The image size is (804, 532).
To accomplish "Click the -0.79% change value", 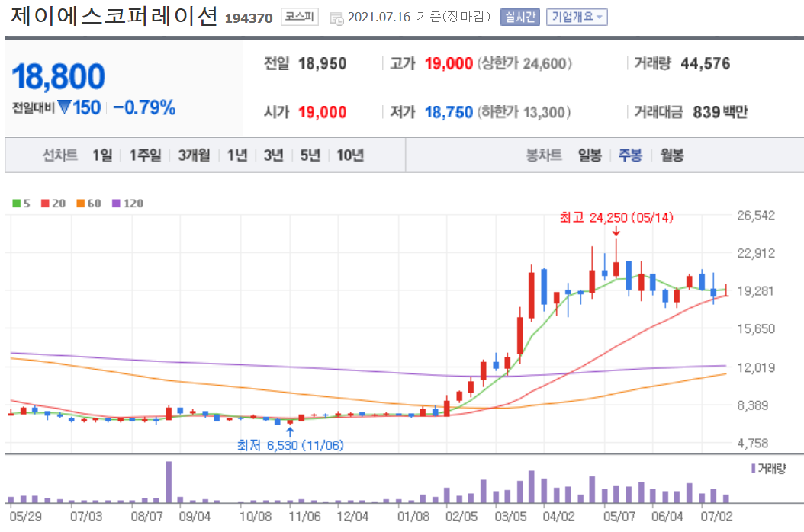I will click(x=144, y=107).
